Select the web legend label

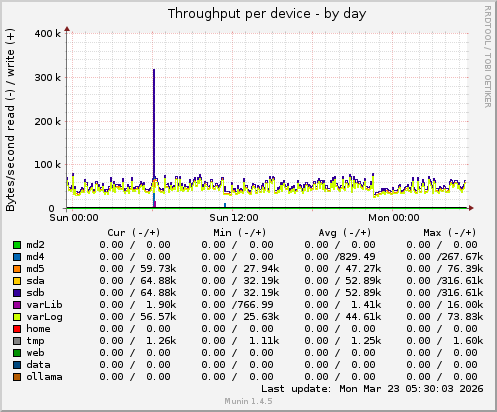(x=35, y=353)
